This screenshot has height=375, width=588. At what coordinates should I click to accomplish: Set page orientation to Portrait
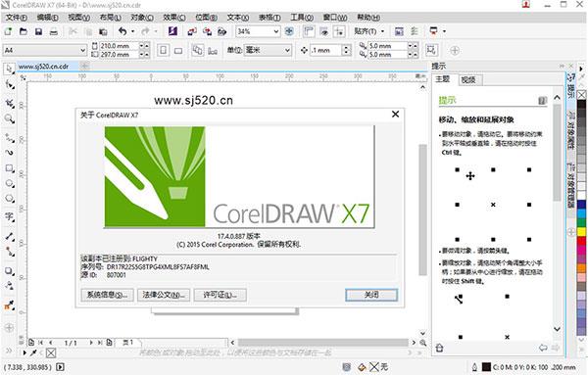click(x=163, y=50)
